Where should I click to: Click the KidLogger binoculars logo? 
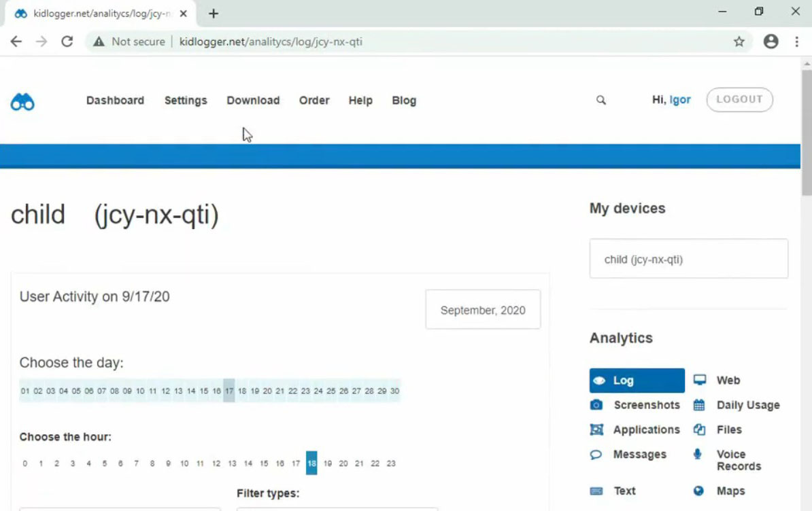coord(22,101)
